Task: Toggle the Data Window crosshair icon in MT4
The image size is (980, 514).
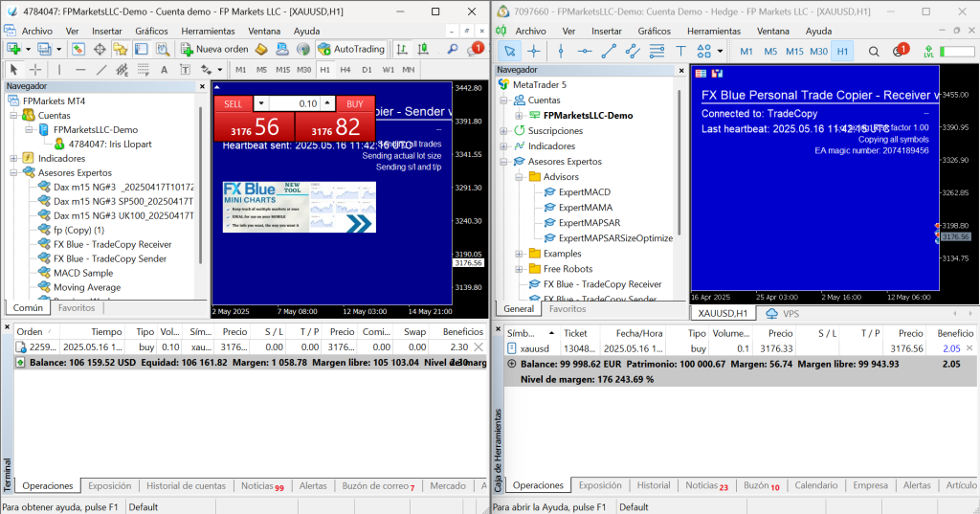Action: tap(100, 49)
